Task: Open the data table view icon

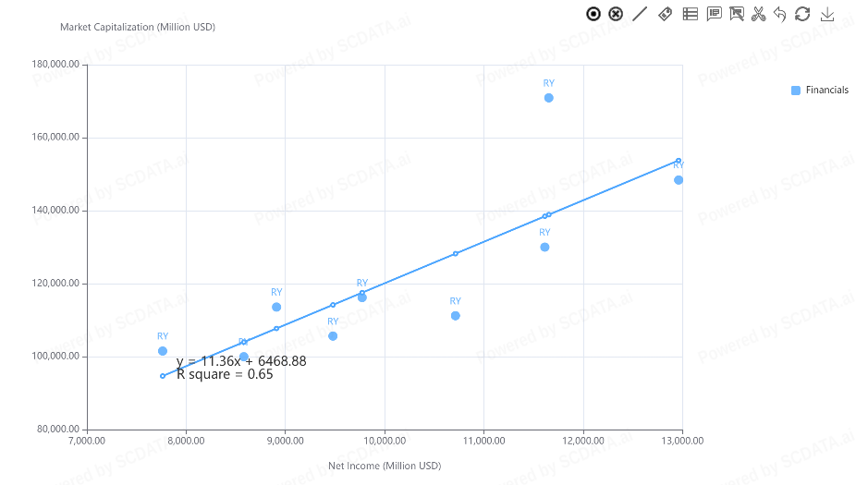Action: tap(690, 14)
